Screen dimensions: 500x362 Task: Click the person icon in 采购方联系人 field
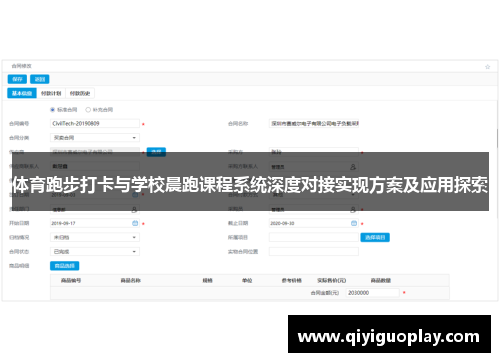coord(353,166)
